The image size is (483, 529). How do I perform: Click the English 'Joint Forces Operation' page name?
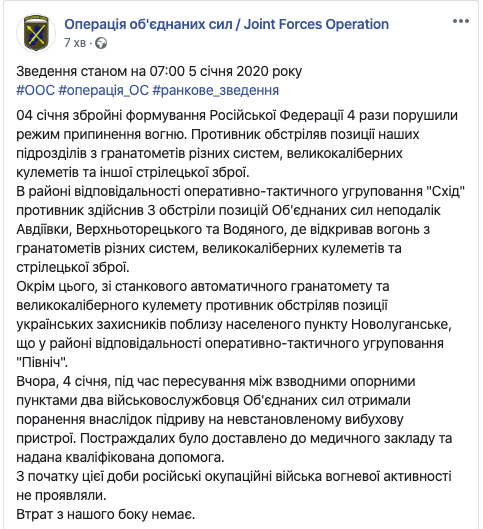click(316, 24)
